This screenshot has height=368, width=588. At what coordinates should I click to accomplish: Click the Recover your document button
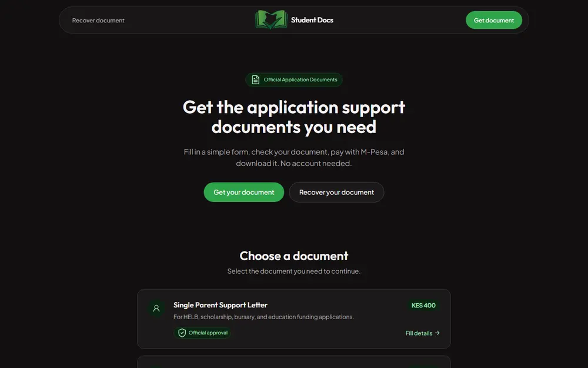336,193
